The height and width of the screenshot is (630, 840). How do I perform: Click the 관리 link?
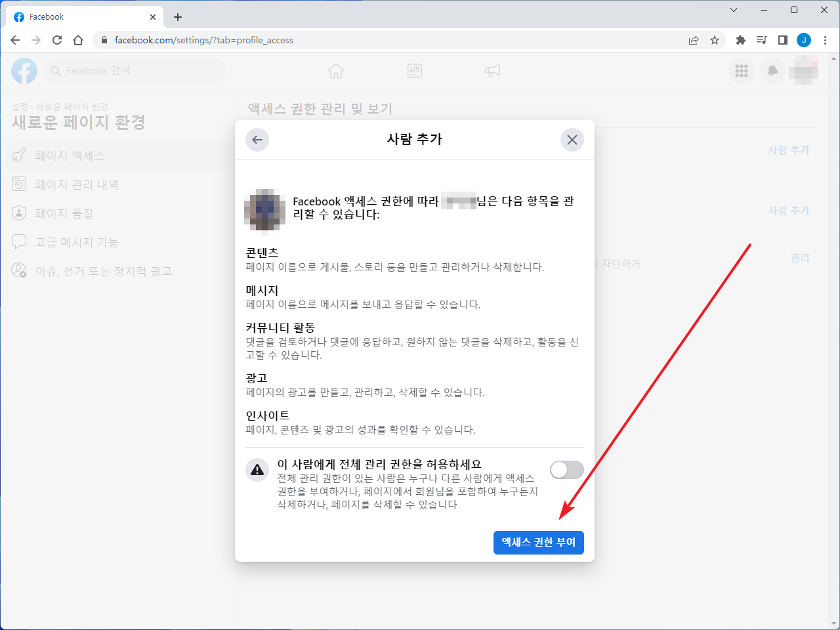800,258
